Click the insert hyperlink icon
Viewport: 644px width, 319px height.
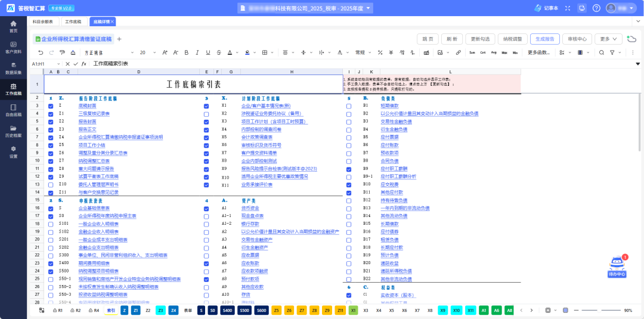[x=458, y=52]
